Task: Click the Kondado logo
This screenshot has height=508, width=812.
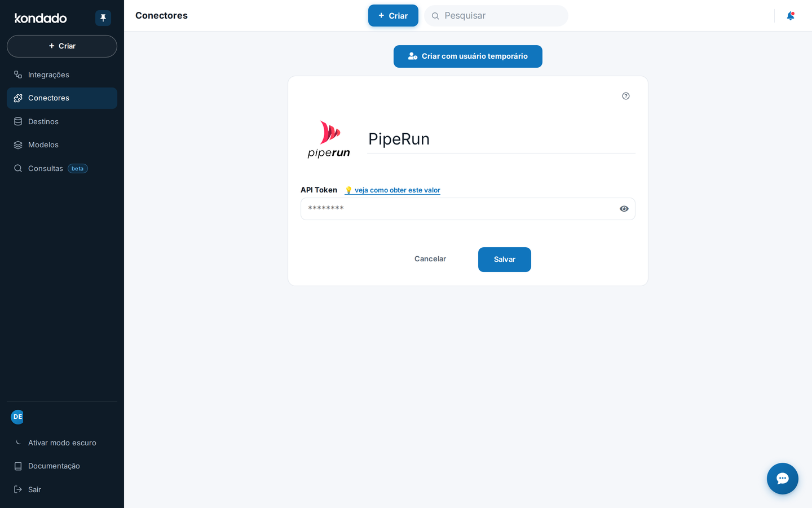Action: (x=41, y=18)
